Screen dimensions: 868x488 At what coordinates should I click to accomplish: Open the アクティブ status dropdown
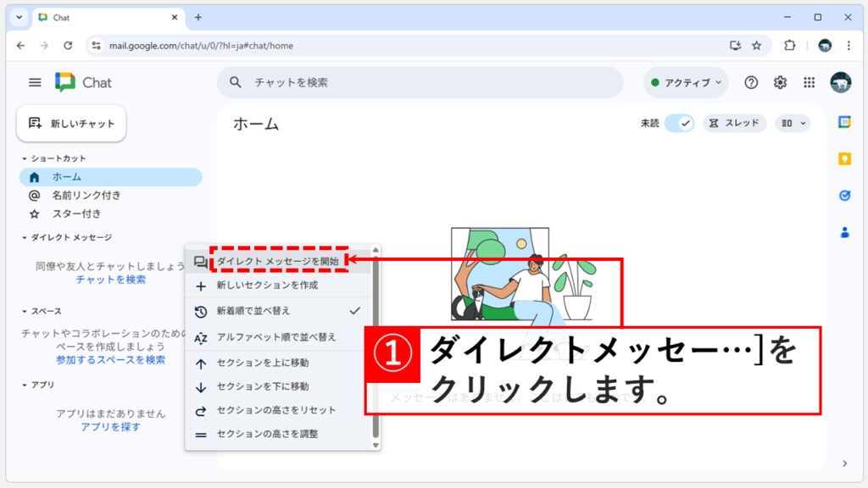click(685, 82)
